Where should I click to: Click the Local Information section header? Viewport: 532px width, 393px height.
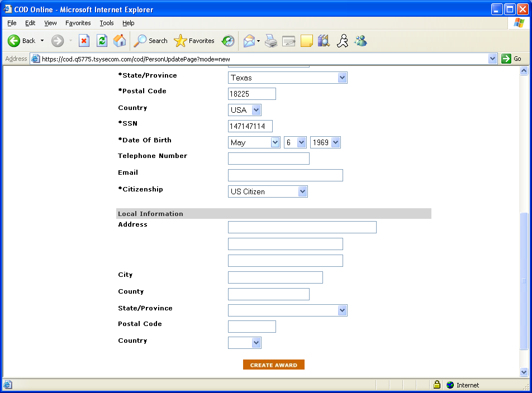click(273, 213)
